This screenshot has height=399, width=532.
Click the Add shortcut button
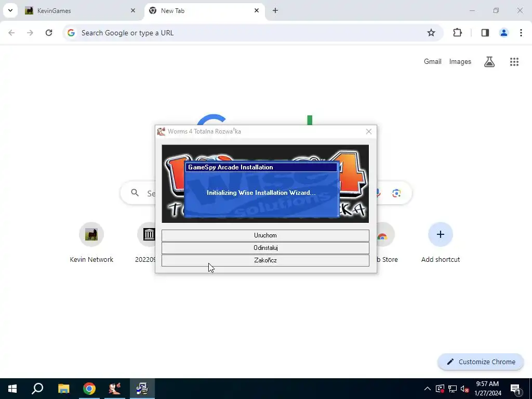pyautogui.click(x=441, y=243)
